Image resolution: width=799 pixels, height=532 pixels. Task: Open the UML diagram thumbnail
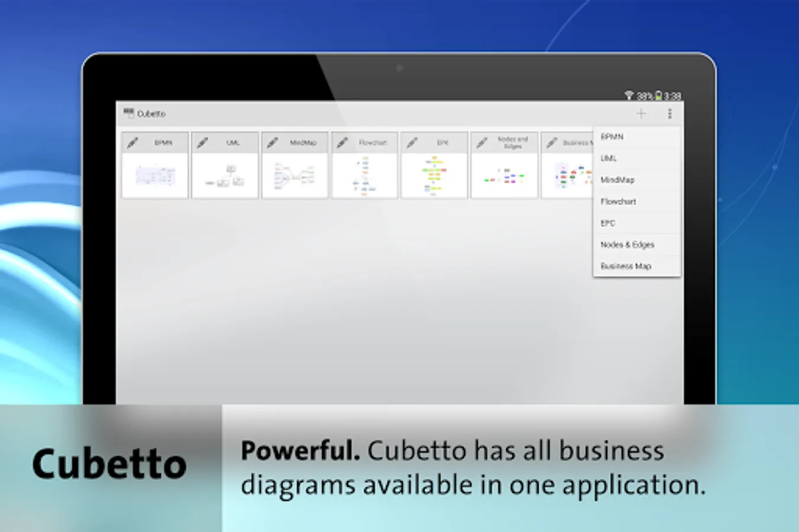click(x=225, y=176)
